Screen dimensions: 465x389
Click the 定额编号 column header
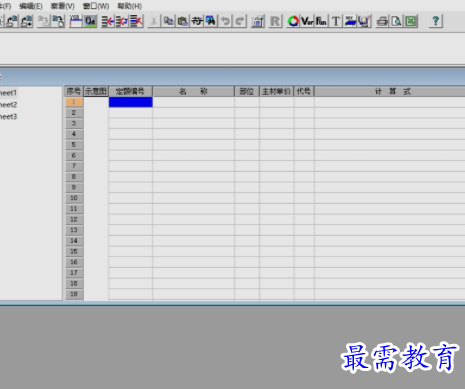click(x=130, y=91)
